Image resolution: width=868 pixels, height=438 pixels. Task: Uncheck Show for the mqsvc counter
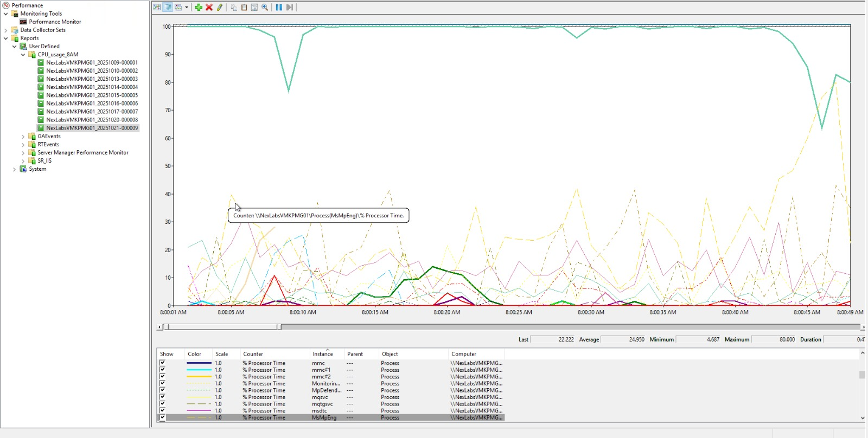[162, 397]
